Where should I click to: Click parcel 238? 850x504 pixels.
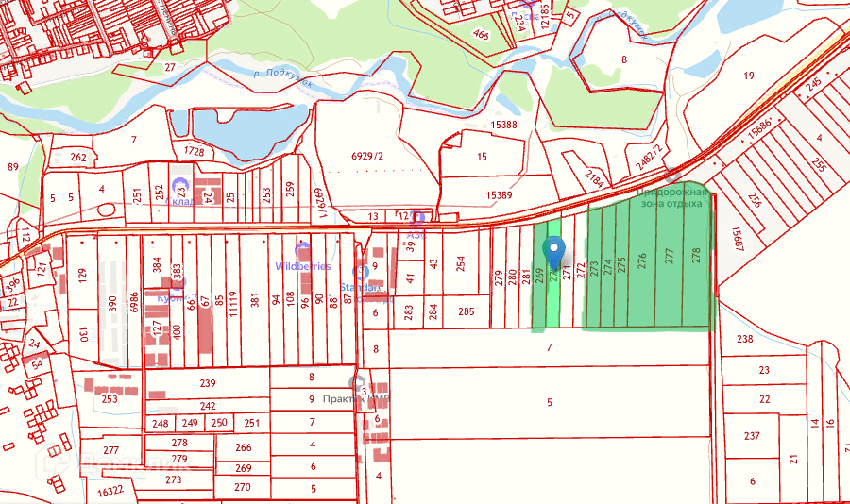click(744, 339)
